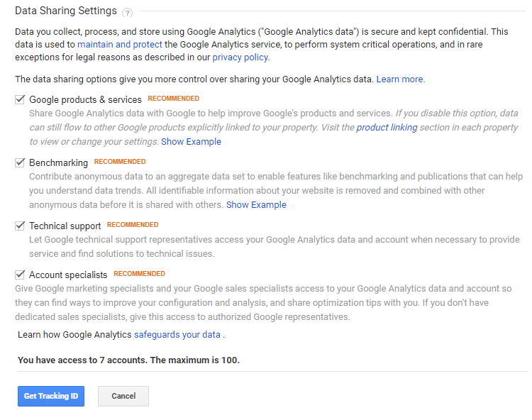Disable the Technical support checkbox

pos(20,226)
